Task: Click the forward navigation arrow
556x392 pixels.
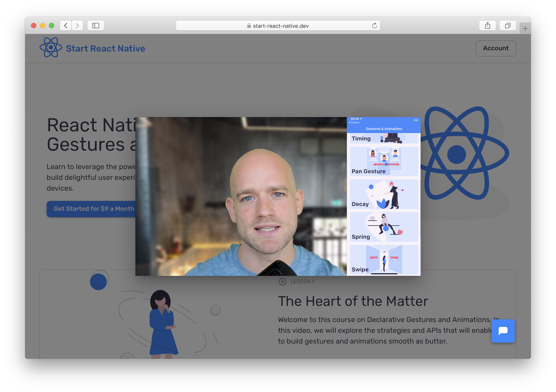Action: point(77,25)
